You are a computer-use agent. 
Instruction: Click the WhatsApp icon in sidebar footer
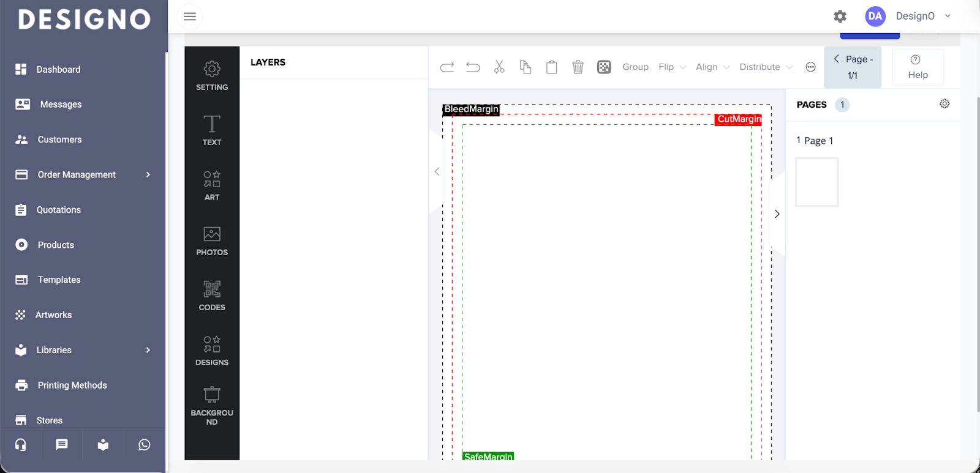pos(144,445)
